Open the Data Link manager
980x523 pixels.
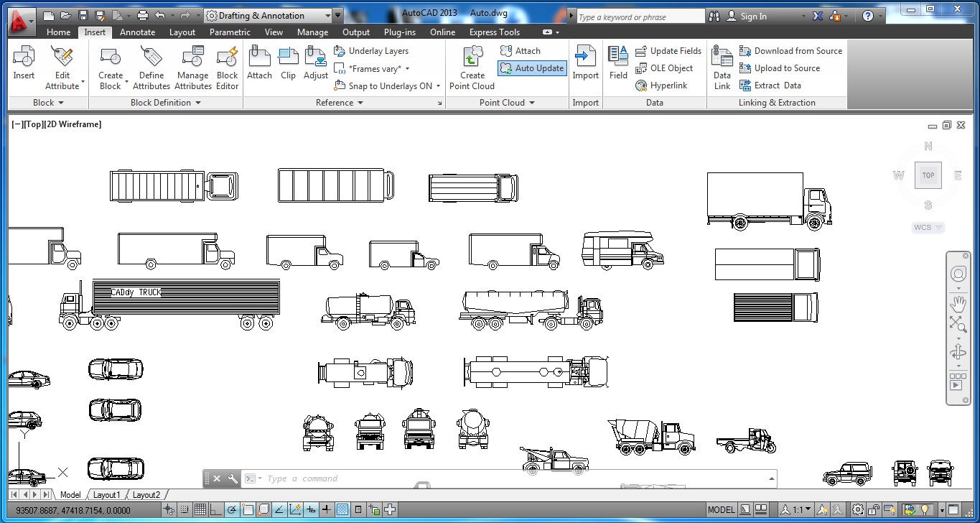tap(722, 68)
